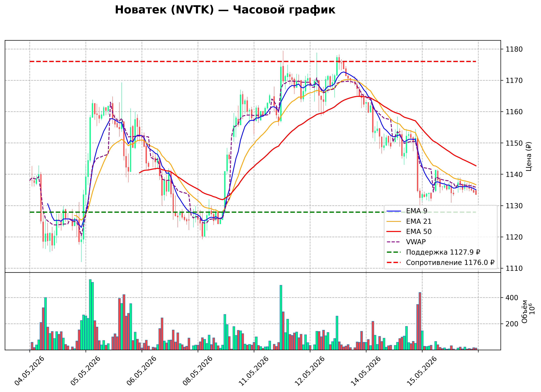Click the orange EMA 21 legend line sample
Viewport: 541px width, 392px height.
point(394,221)
